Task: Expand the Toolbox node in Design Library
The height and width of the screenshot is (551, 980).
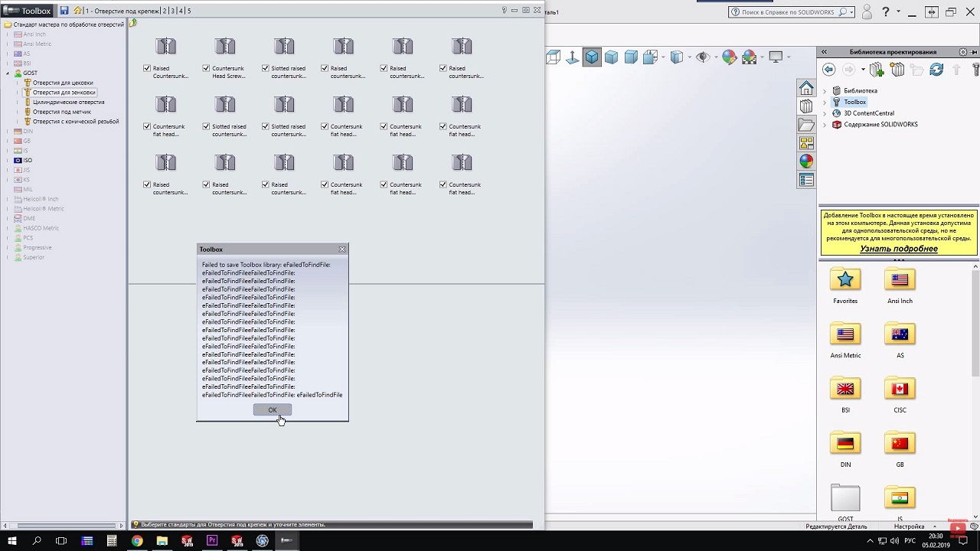Action: pyautogui.click(x=825, y=102)
